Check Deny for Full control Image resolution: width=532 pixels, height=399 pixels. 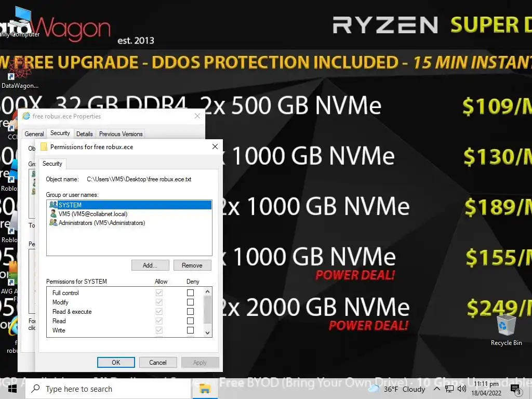(x=190, y=292)
